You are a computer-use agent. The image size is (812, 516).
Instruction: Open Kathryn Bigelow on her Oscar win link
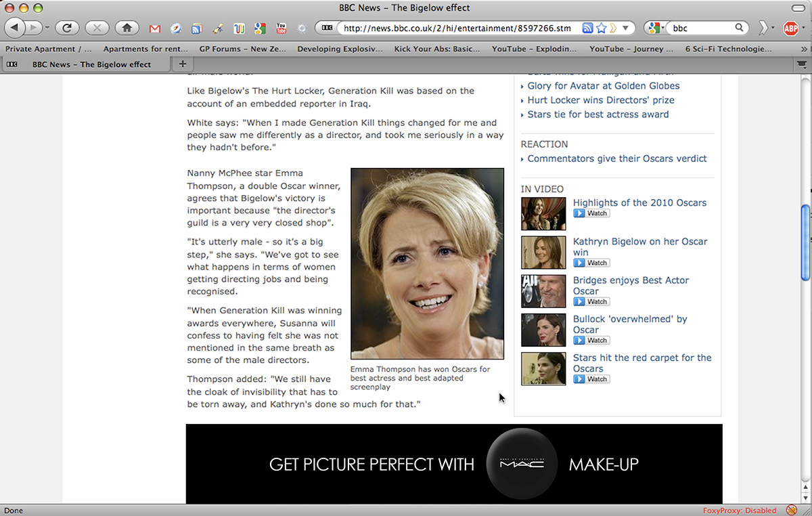click(x=640, y=246)
